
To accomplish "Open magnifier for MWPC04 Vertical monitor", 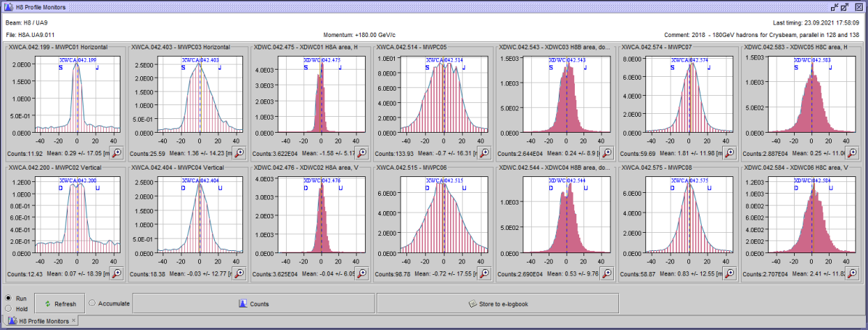I will [x=239, y=273].
